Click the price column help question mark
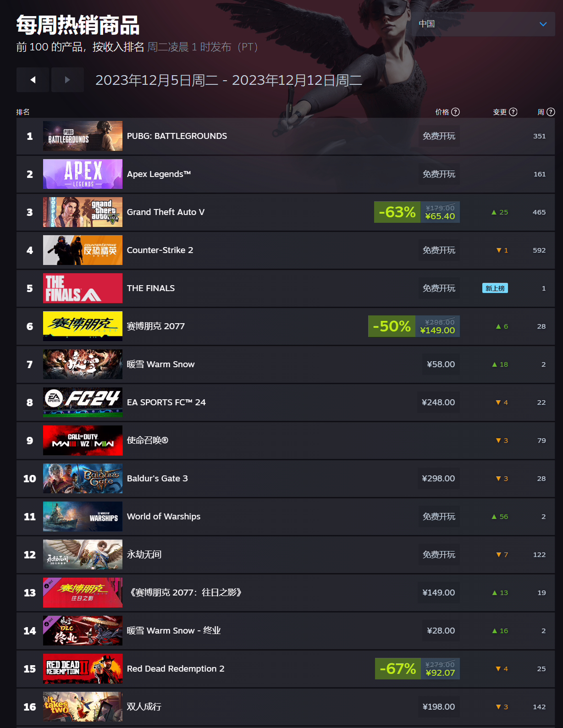 (455, 112)
